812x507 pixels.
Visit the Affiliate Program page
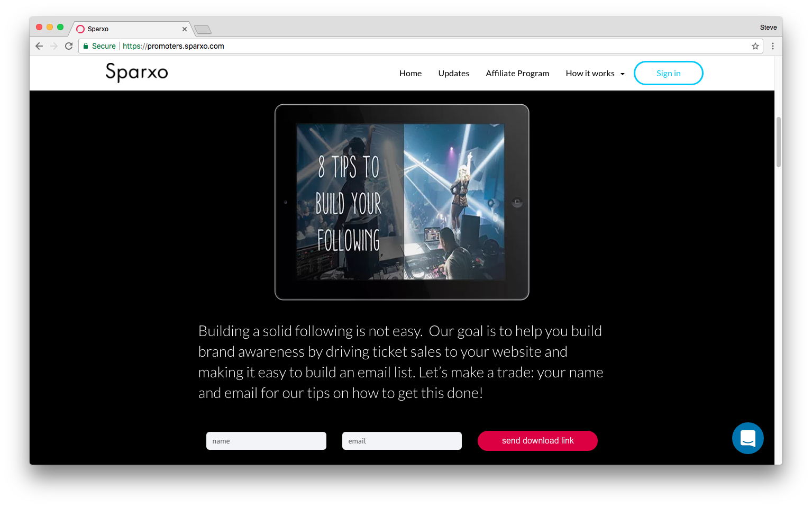tap(517, 74)
